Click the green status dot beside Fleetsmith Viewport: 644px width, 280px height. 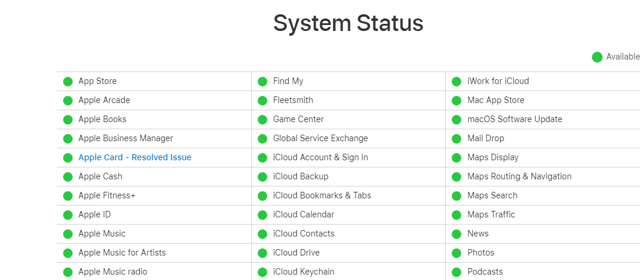coord(262,100)
